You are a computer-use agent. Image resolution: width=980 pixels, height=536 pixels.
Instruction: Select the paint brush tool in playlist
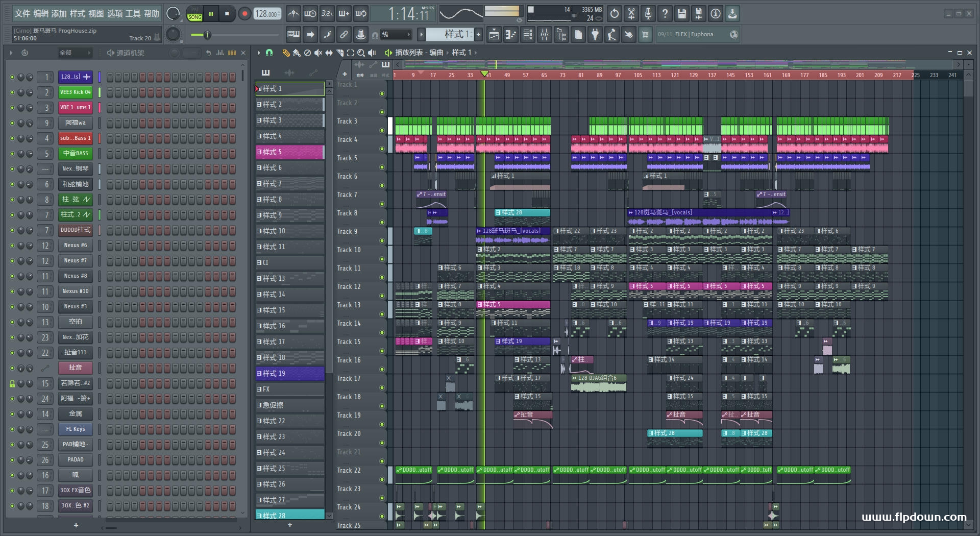click(296, 53)
